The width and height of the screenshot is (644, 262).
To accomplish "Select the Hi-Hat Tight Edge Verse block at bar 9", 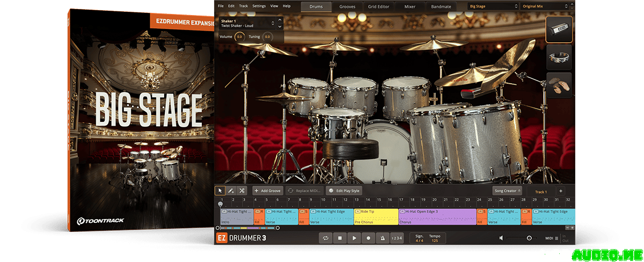I will (x=331, y=216).
